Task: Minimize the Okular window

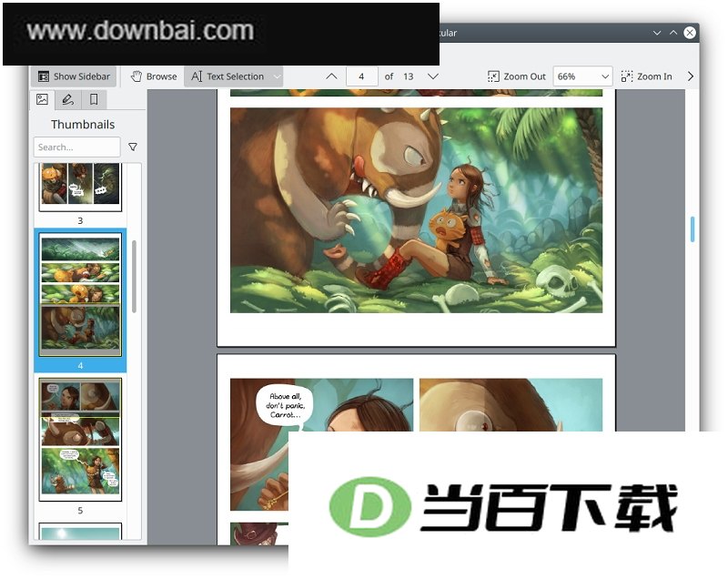Action: pos(656,33)
